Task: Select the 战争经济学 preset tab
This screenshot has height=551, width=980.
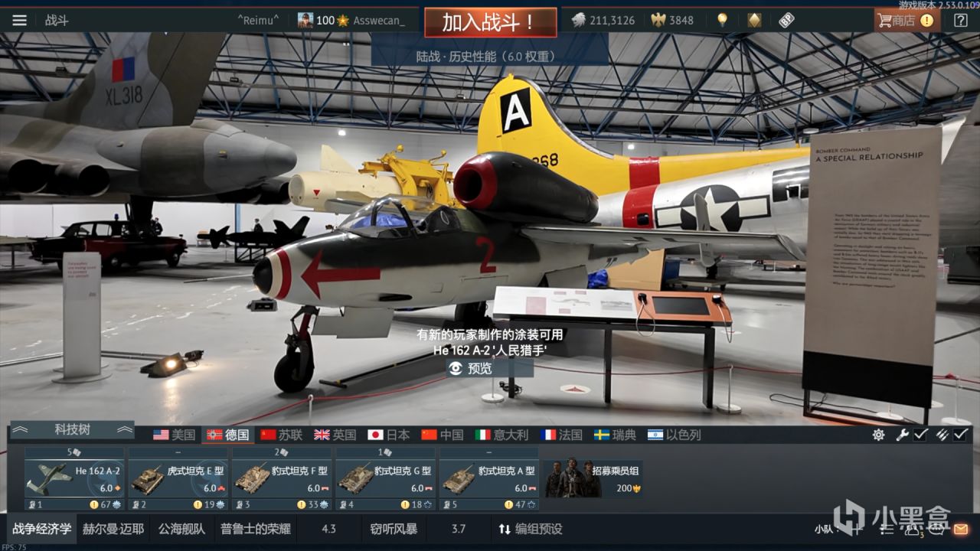Action: click(42, 529)
